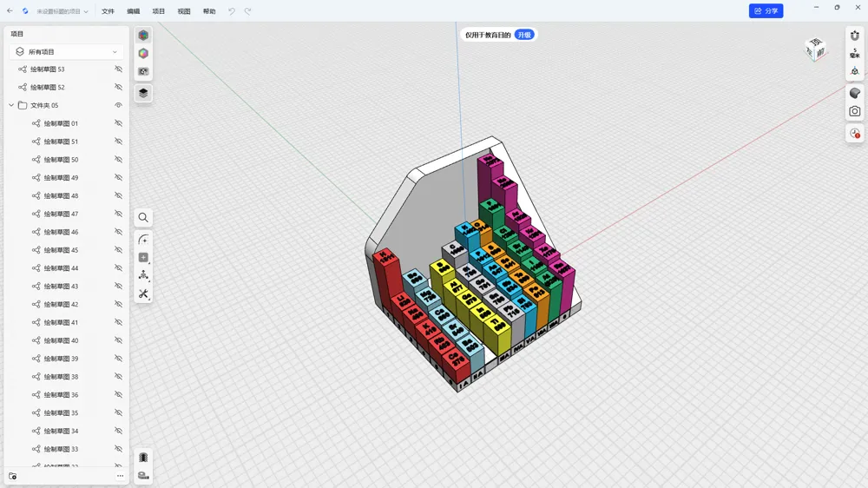Toggle visibility of 绘制草图 48
The height and width of the screenshot is (488, 868).
(x=118, y=195)
